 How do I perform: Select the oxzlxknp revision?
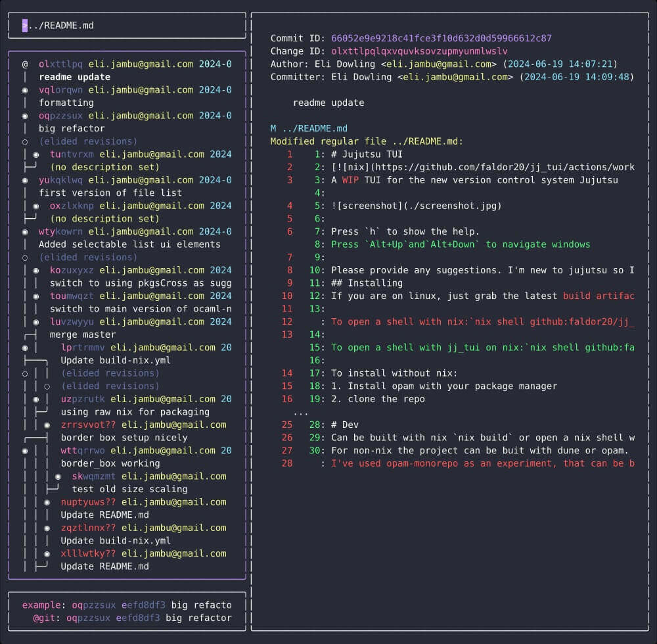coord(141,206)
